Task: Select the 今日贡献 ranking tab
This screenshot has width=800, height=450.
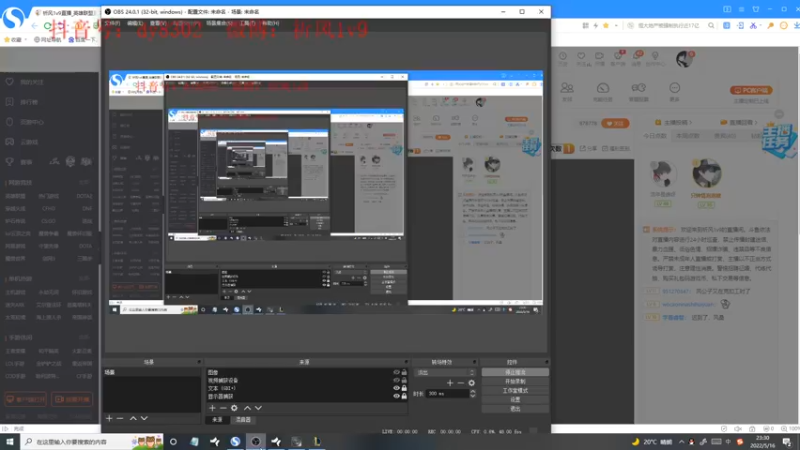Action: coord(655,136)
